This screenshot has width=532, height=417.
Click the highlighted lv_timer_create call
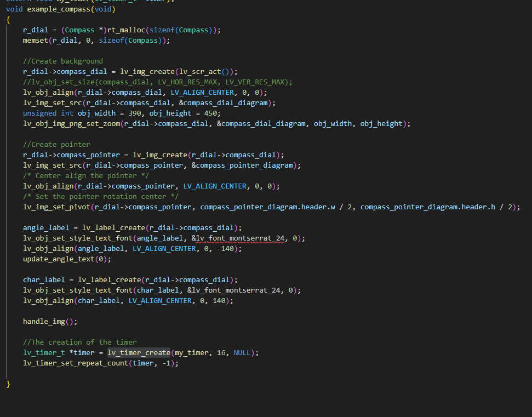[139, 353]
